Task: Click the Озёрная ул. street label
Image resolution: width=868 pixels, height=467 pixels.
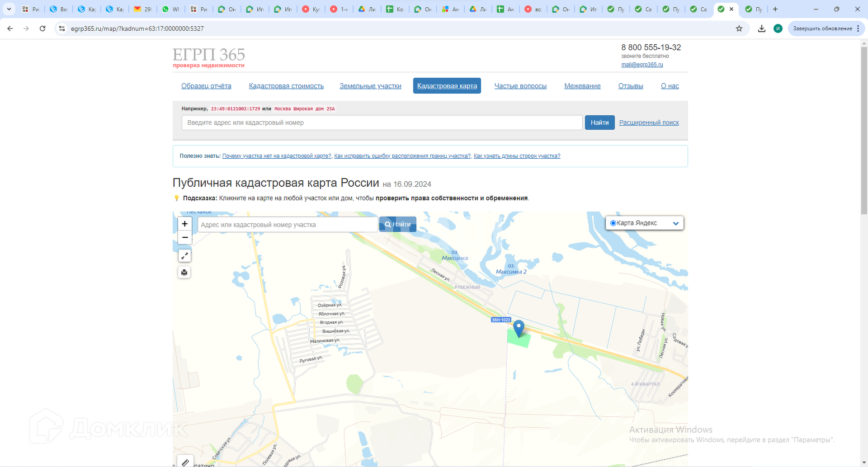Action: point(330,305)
